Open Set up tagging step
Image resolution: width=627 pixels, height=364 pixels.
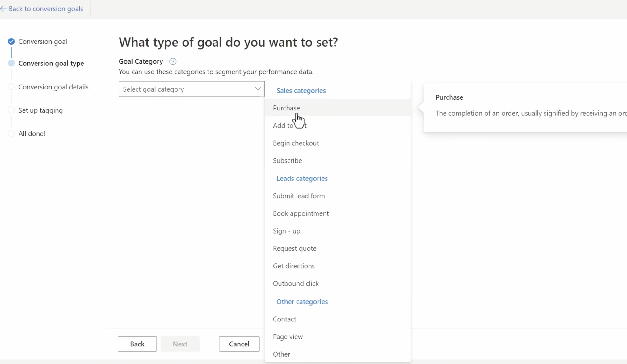(x=40, y=110)
